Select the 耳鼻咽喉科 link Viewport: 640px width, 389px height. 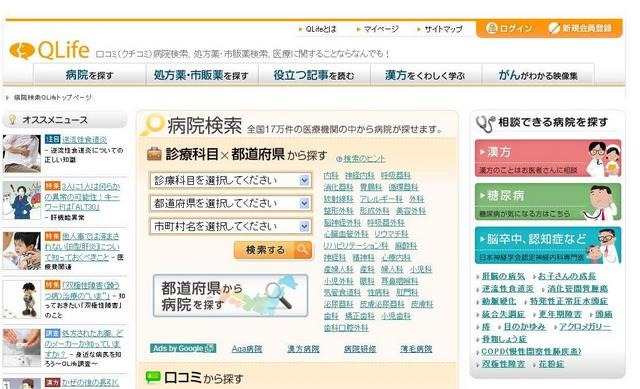coord(400,281)
